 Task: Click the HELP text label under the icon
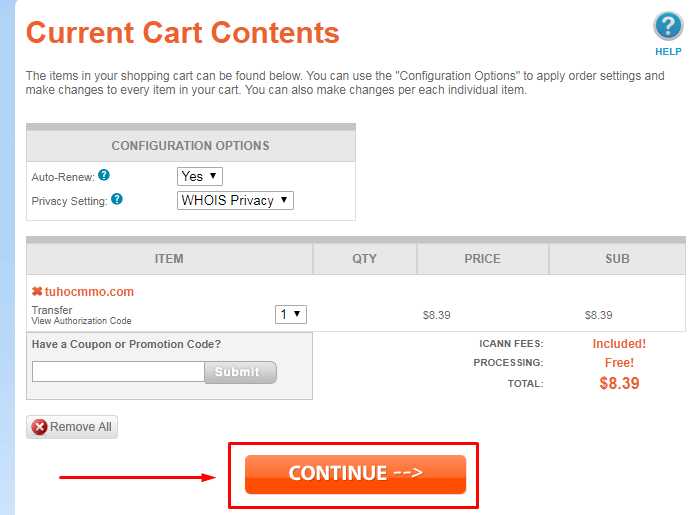click(x=668, y=52)
